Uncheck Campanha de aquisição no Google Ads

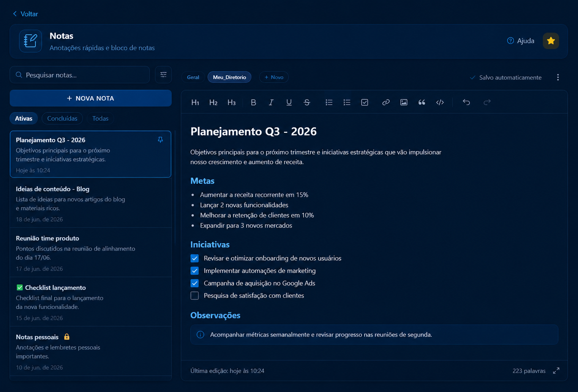[x=194, y=283]
